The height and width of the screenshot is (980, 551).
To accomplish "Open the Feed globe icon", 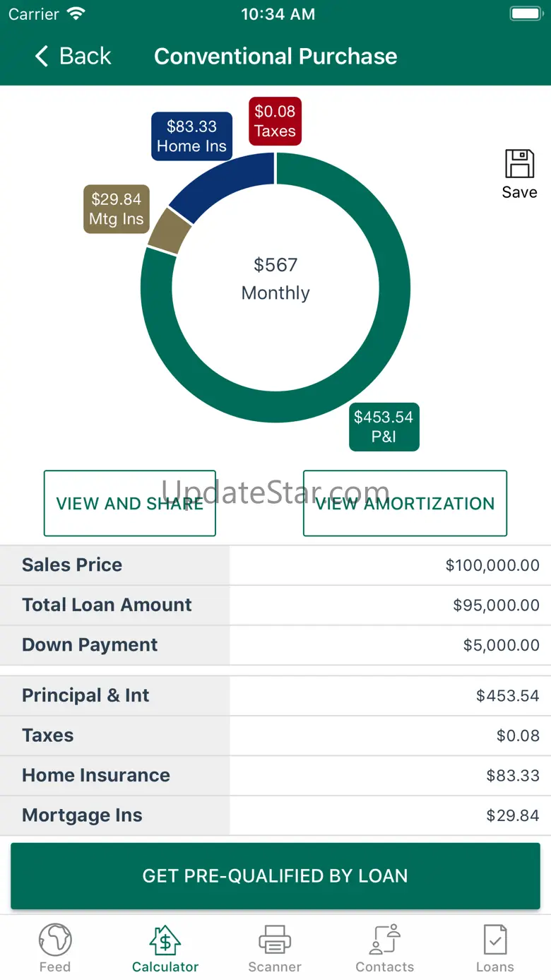I will coord(55,940).
